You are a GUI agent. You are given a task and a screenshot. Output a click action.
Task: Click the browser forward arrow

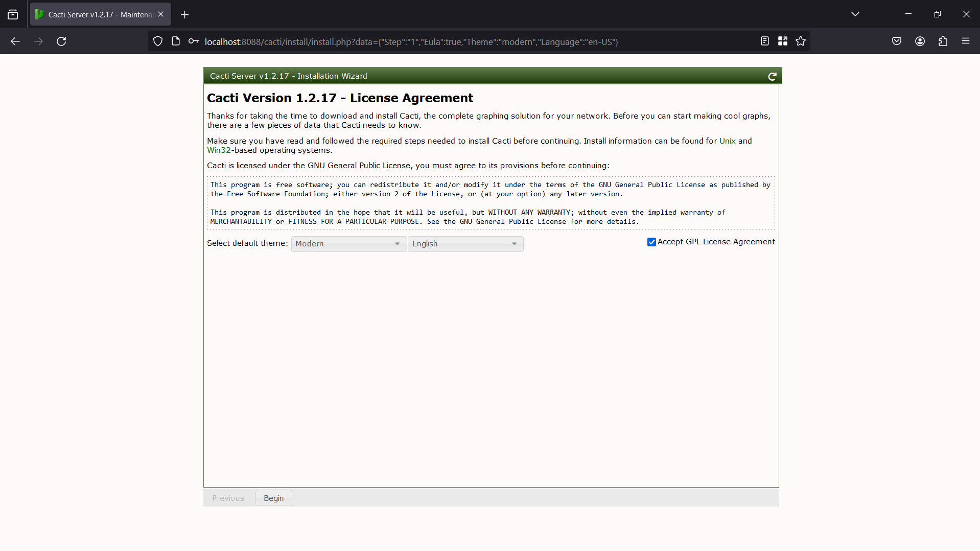[38, 41]
